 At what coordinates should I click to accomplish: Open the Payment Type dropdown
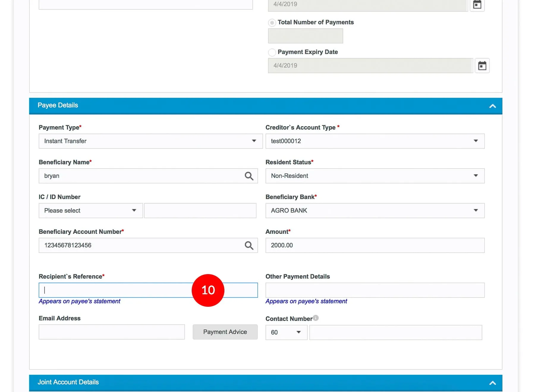click(150, 141)
